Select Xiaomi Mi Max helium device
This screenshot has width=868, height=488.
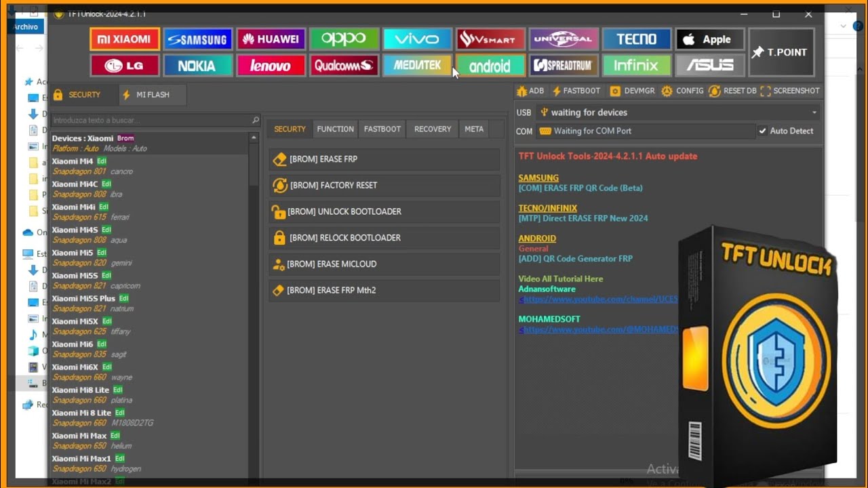(x=149, y=441)
